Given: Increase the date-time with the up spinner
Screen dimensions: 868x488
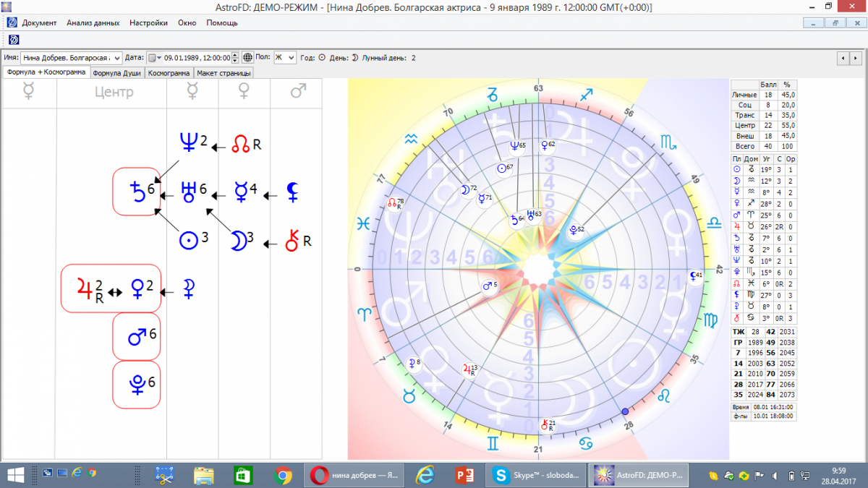Looking at the screenshot, I should pos(235,55).
